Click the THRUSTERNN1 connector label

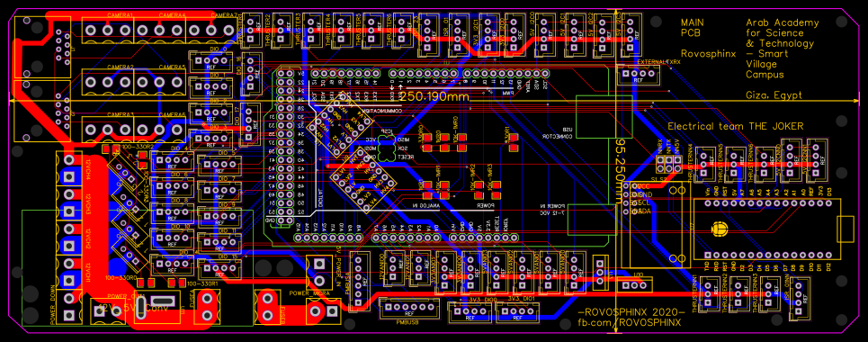[x=695, y=293]
